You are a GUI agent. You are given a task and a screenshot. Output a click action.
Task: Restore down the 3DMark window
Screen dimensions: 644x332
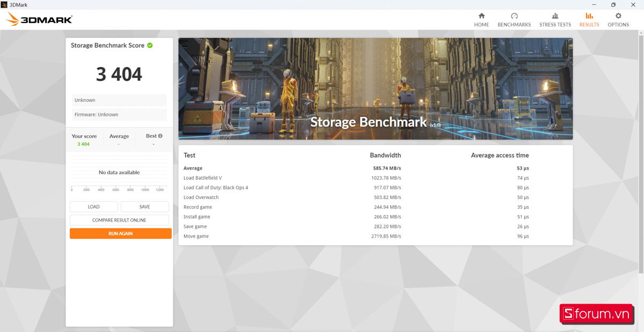tap(613, 4)
